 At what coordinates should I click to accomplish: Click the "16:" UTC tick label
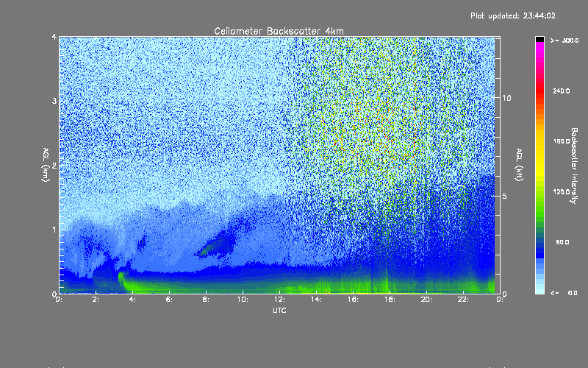point(353,300)
